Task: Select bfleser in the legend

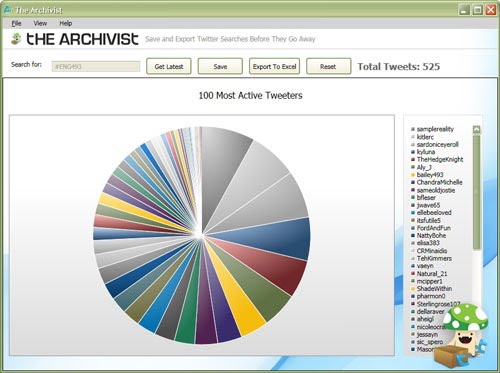Action: [x=426, y=197]
